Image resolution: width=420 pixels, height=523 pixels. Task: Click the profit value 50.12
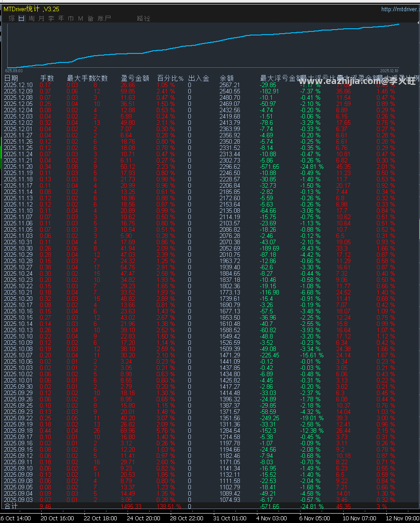128,167
